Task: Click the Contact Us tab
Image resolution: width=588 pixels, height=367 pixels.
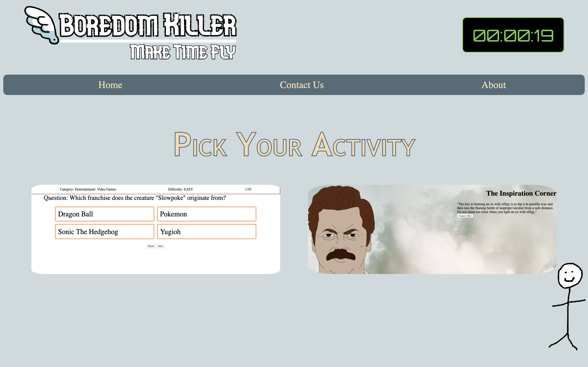Action: coord(301,85)
